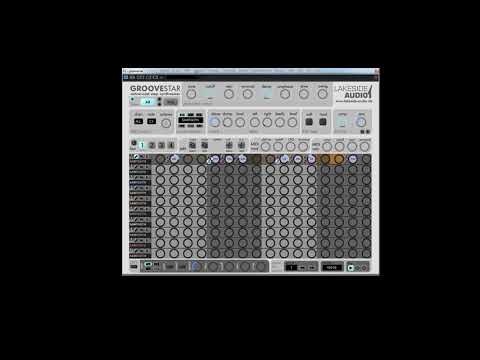The height and width of the screenshot is (360, 480).
Task: Toggle the first dark square button in the middle row
Action: [x=309, y=122]
